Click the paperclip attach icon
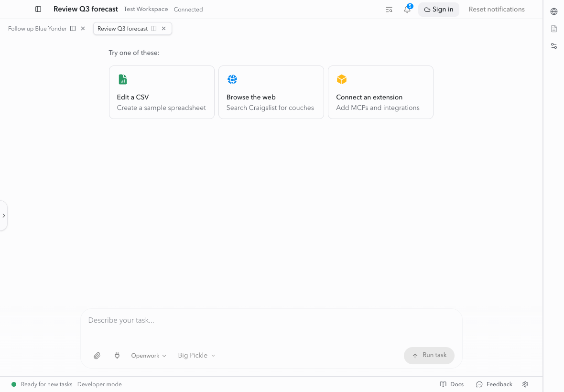Image resolution: width=564 pixels, height=392 pixels. [x=97, y=356]
